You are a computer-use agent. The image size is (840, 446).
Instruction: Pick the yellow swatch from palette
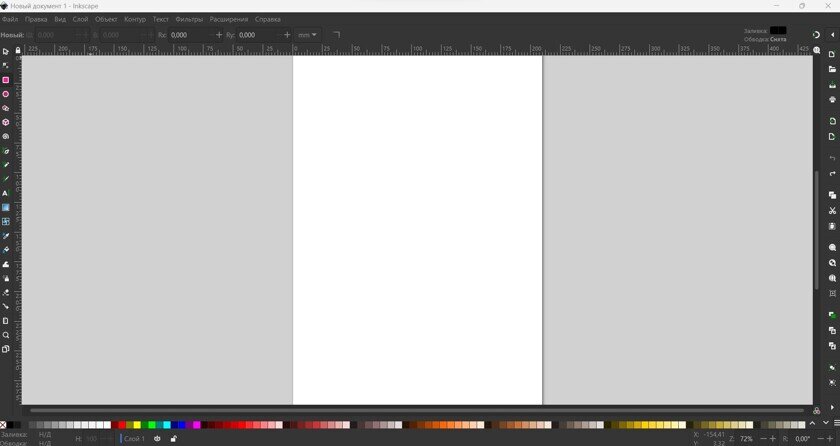(137, 425)
